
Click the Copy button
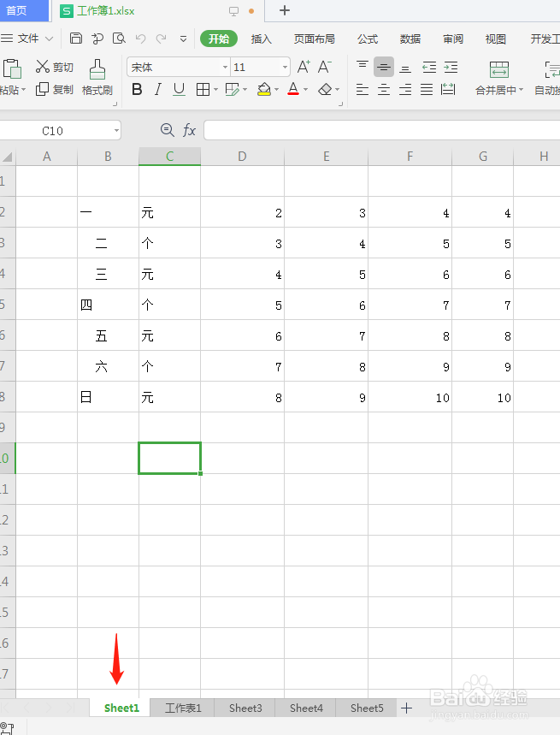(x=55, y=89)
